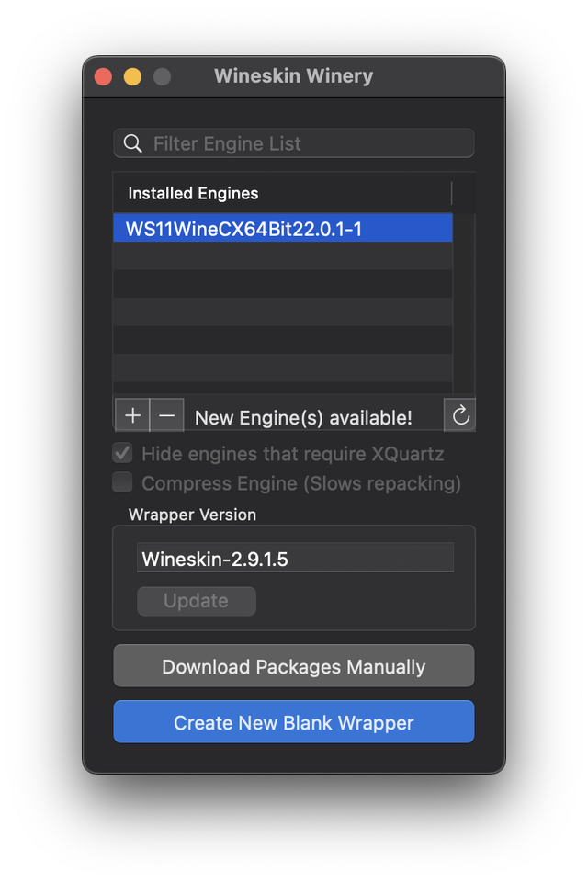This screenshot has height=883, width=588.
Task: Click Create New Blank Wrapper
Action: coord(294,722)
